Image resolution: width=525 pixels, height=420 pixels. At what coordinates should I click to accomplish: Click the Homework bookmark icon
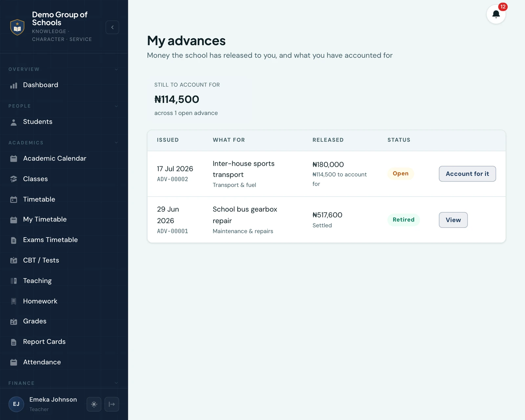tap(13, 301)
